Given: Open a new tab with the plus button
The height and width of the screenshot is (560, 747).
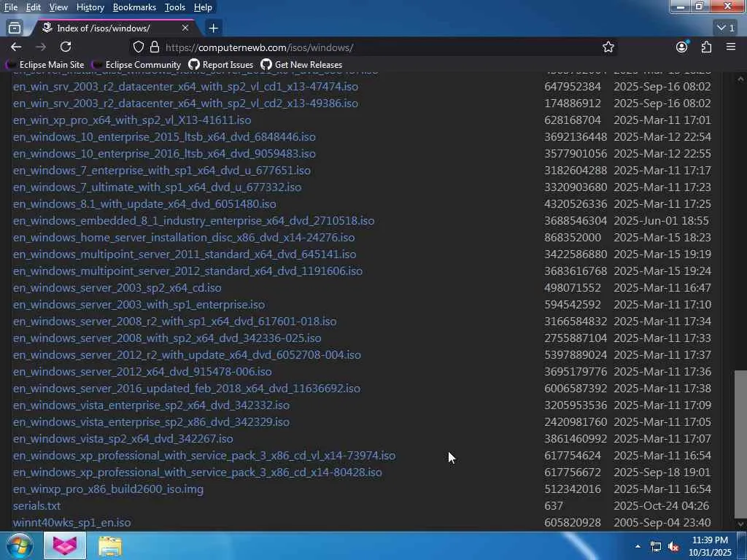Looking at the screenshot, I should 214,28.
